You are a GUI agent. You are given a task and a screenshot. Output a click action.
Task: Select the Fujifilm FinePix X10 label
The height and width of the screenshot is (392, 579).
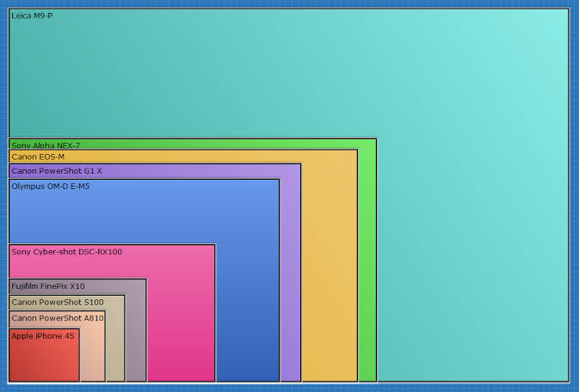click(48, 286)
